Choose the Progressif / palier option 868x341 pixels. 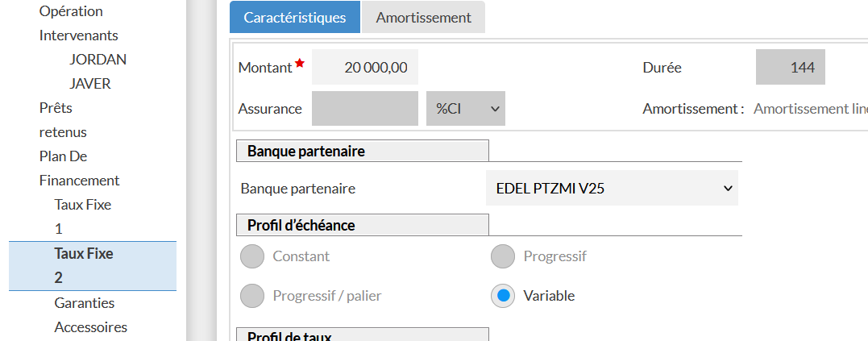253,296
